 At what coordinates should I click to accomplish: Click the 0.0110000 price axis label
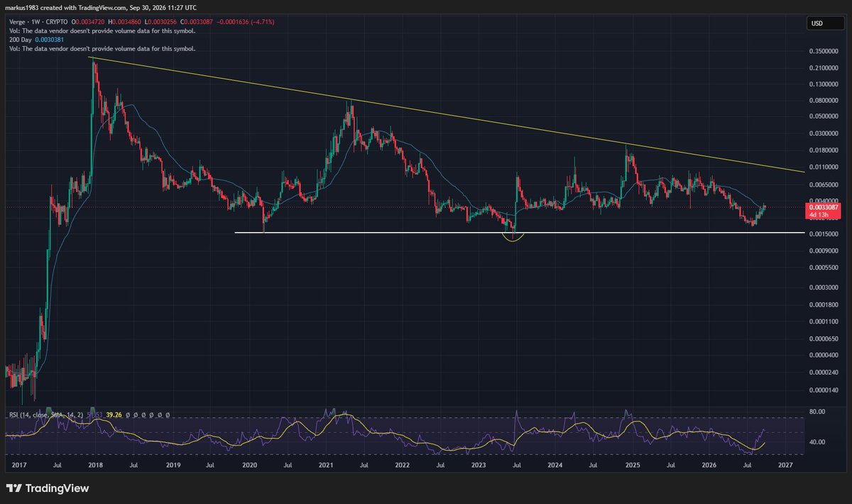click(x=823, y=167)
